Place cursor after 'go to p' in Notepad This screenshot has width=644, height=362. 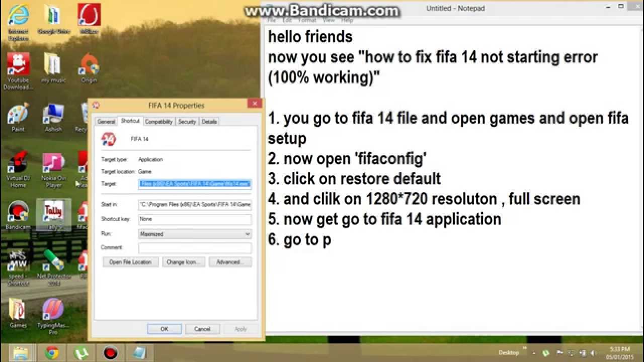332,240
